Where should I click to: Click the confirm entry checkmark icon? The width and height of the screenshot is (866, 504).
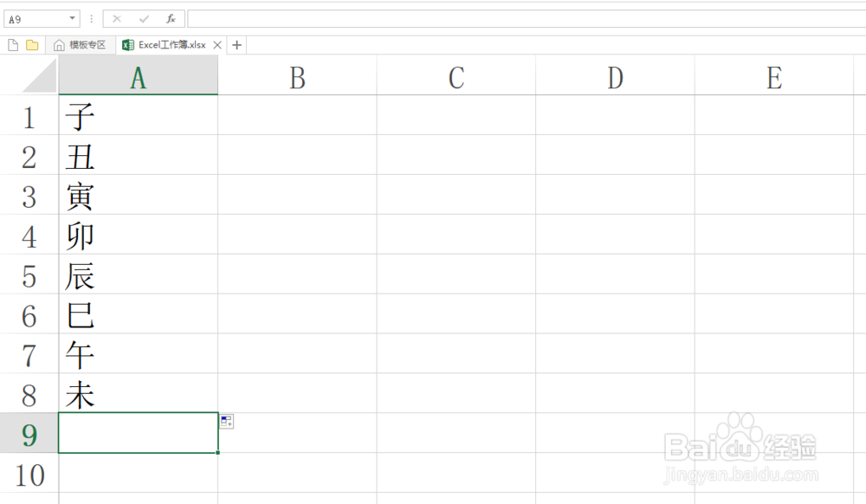[144, 18]
